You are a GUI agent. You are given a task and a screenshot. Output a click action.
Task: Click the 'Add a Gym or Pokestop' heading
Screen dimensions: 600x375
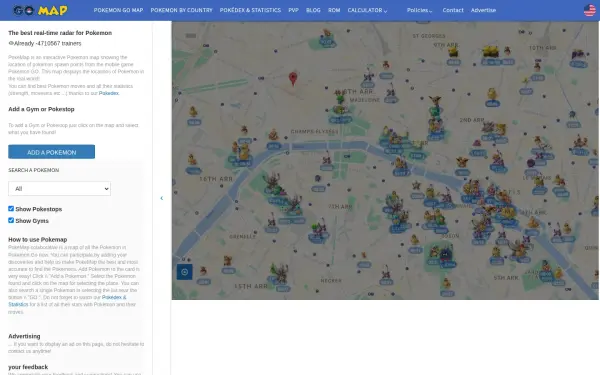41,109
